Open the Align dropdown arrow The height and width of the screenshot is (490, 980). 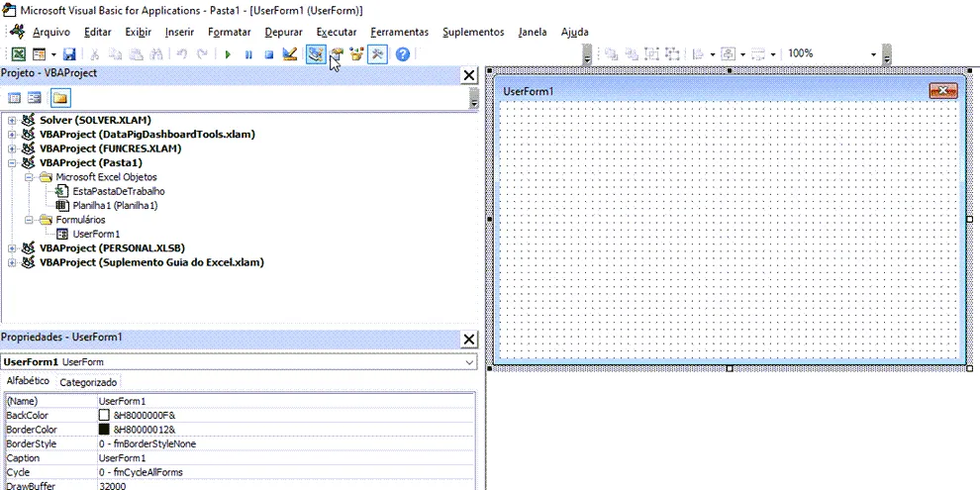click(x=713, y=54)
